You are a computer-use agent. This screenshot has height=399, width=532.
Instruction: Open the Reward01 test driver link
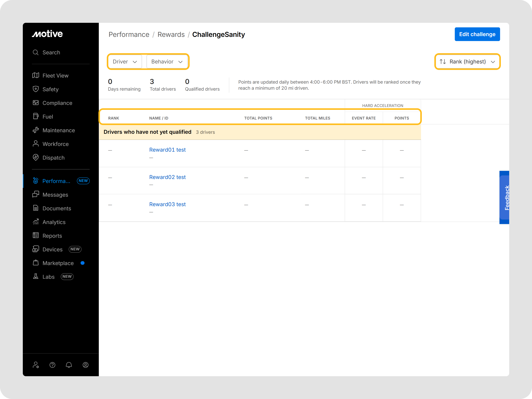[167, 150]
